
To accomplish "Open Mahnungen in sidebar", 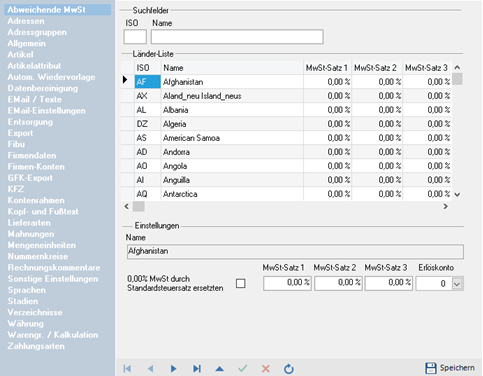I will [x=31, y=234].
